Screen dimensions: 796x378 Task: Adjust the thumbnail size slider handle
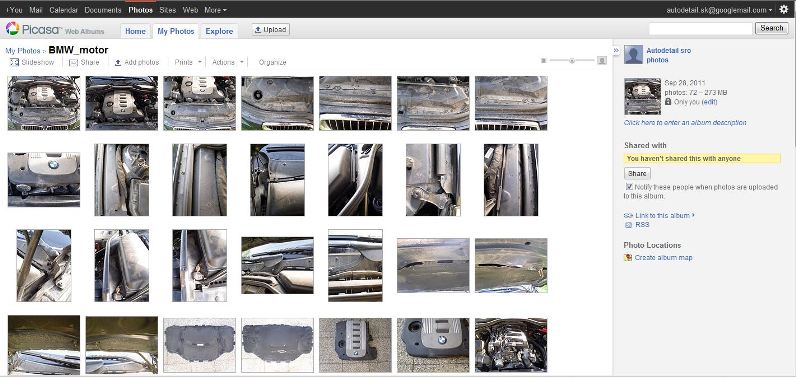click(x=572, y=60)
